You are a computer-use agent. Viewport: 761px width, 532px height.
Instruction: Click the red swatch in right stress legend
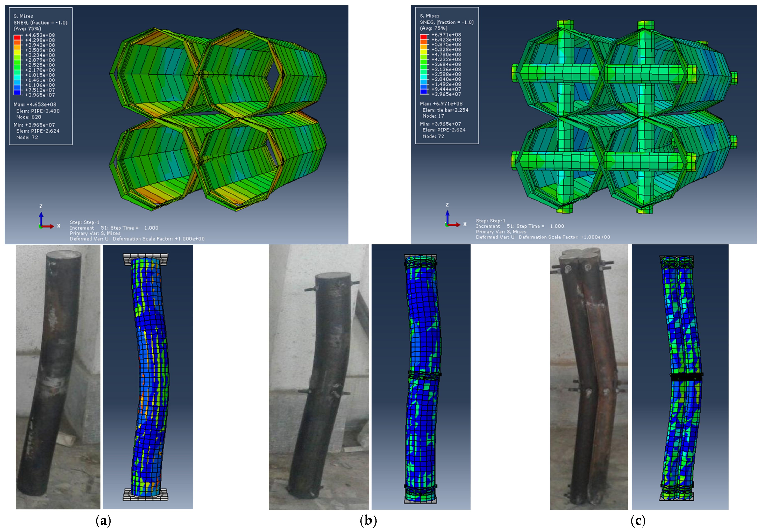click(x=423, y=37)
